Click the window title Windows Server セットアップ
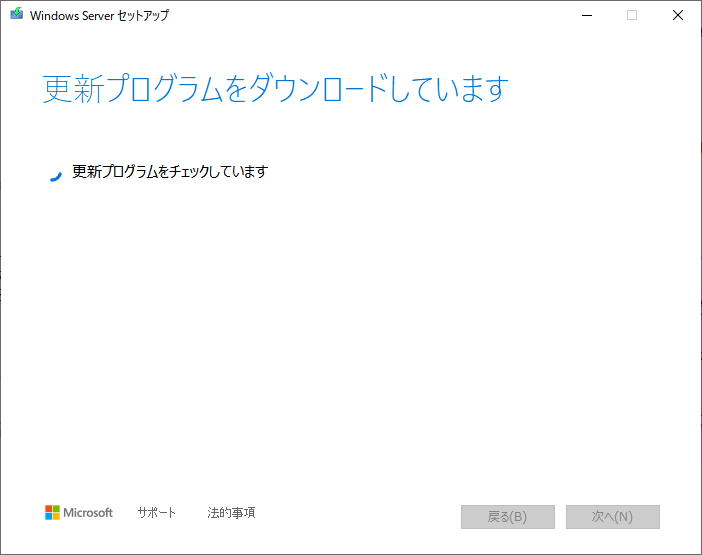 (x=99, y=16)
